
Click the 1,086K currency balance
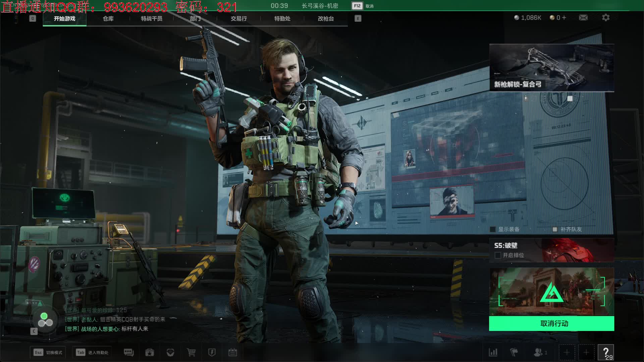(x=528, y=17)
